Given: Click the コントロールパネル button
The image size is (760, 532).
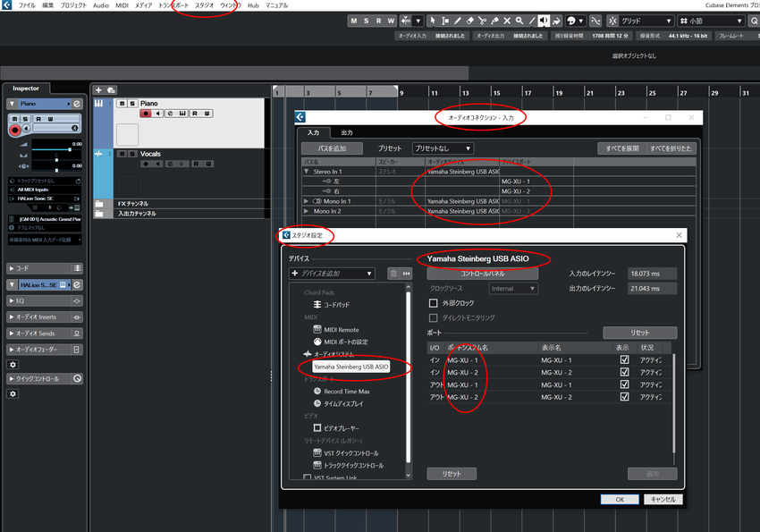Looking at the screenshot, I should [482, 274].
